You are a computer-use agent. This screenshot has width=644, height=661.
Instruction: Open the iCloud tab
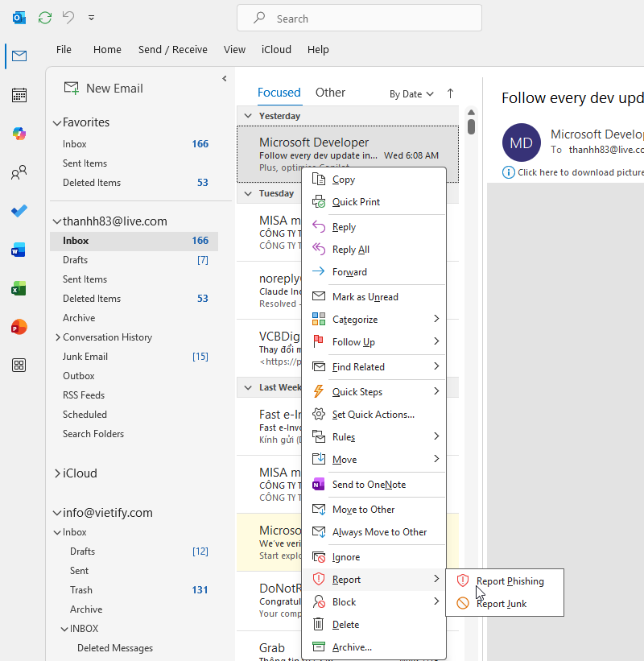coord(276,50)
